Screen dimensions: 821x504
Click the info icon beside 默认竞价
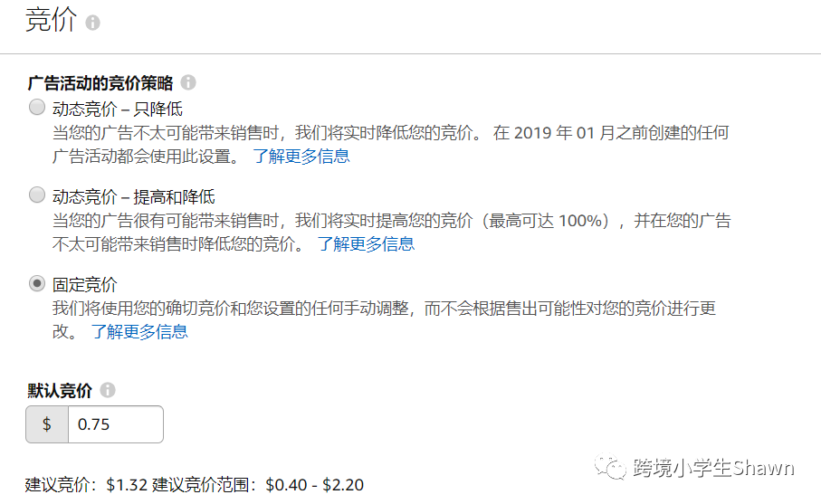pyautogui.click(x=108, y=391)
